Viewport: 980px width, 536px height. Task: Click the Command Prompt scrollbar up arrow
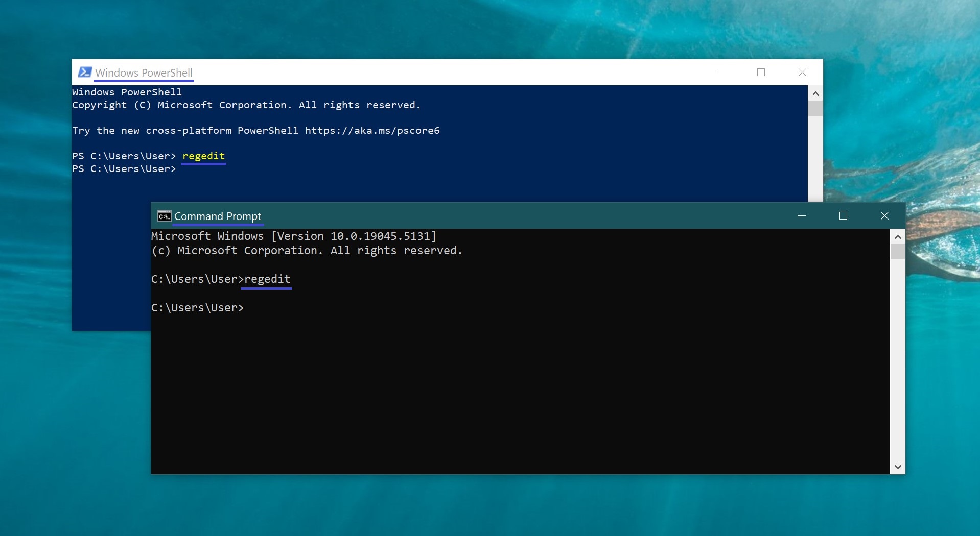898,237
